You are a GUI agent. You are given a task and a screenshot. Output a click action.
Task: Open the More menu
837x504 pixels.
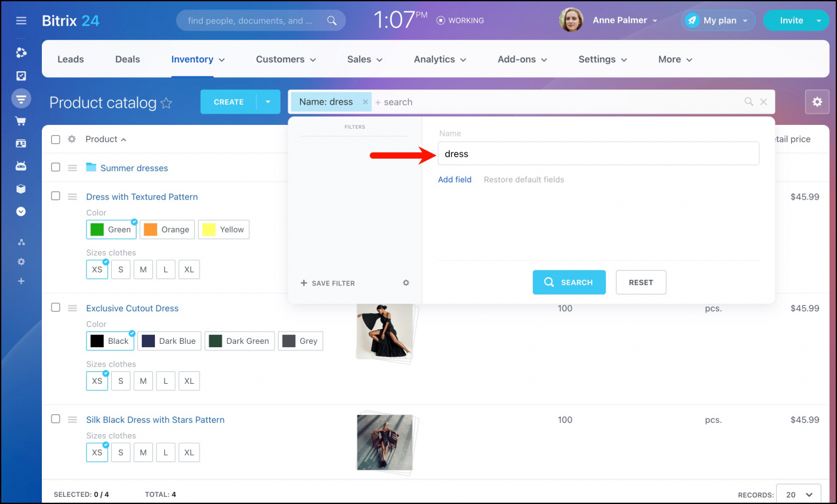click(675, 59)
